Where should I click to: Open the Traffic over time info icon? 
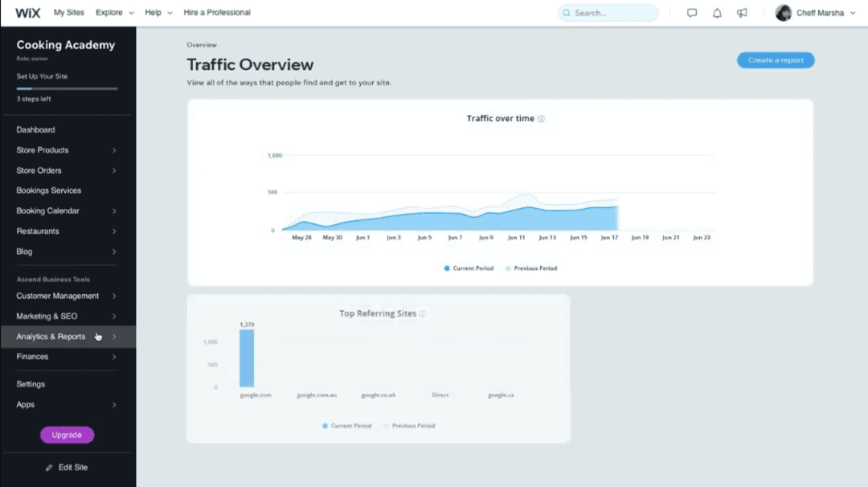[542, 117]
